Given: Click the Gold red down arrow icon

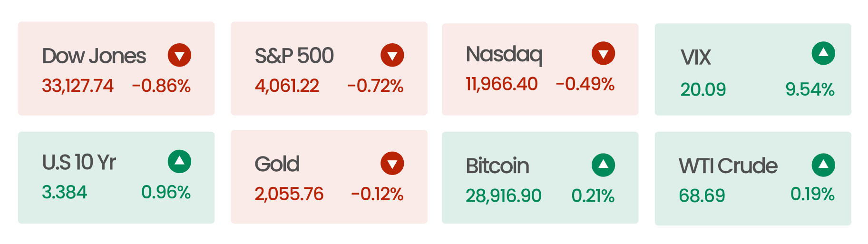Looking at the screenshot, I should 392,164.
